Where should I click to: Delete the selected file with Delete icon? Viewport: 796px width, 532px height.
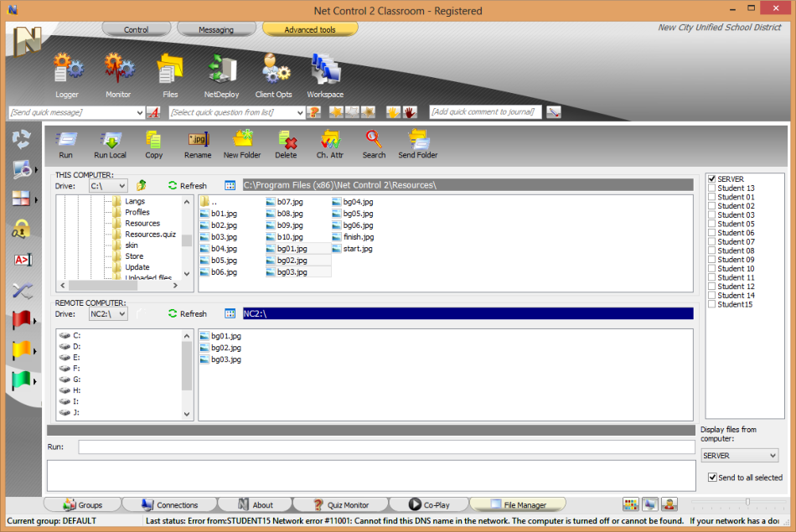286,142
